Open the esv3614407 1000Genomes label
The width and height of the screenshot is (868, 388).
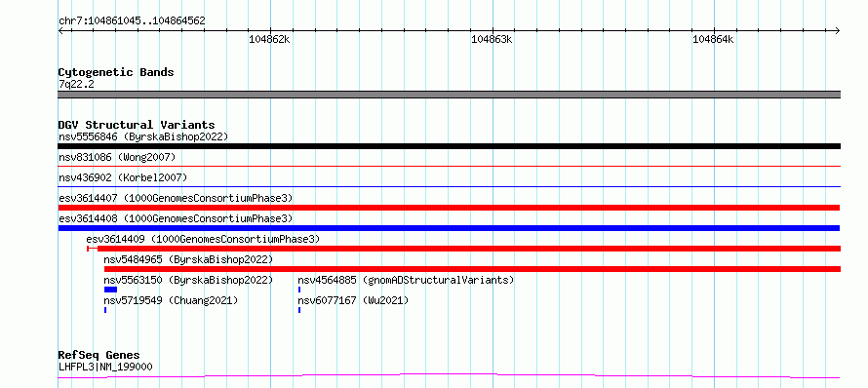[176, 198]
